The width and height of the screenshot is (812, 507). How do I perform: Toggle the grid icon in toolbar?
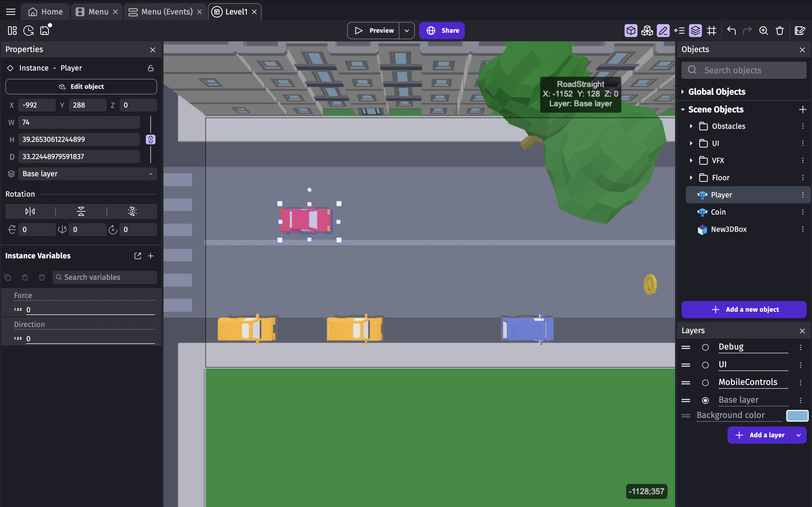pyautogui.click(x=711, y=31)
